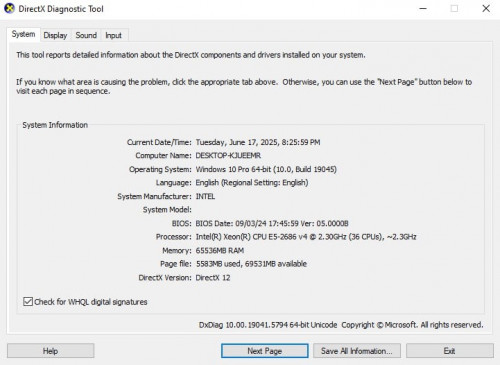Click the DxDiag version copyright text
The height and width of the screenshot is (365, 500).
point(341,325)
